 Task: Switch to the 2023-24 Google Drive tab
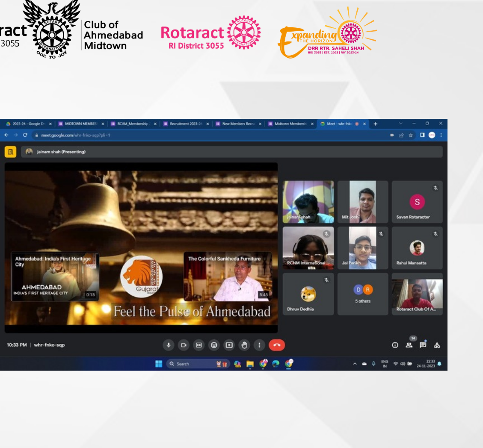pyautogui.click(x=29, y=124)
